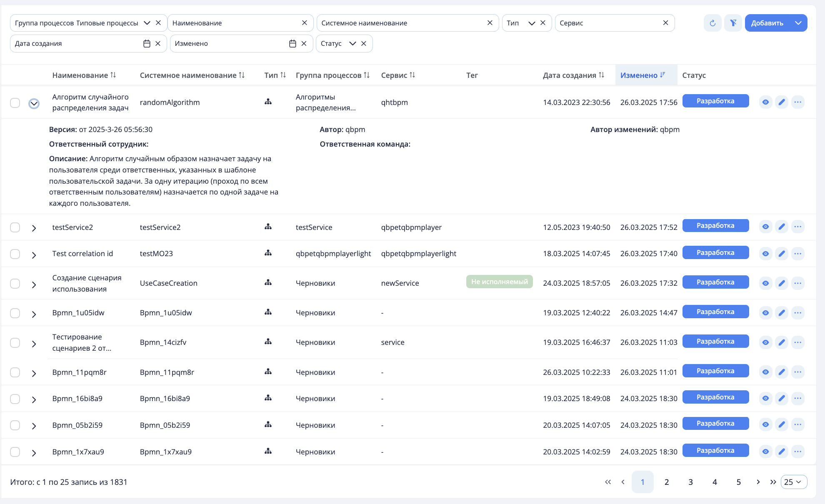Select checkbox for randomAlgorithm row

click(x=15, y=102)
